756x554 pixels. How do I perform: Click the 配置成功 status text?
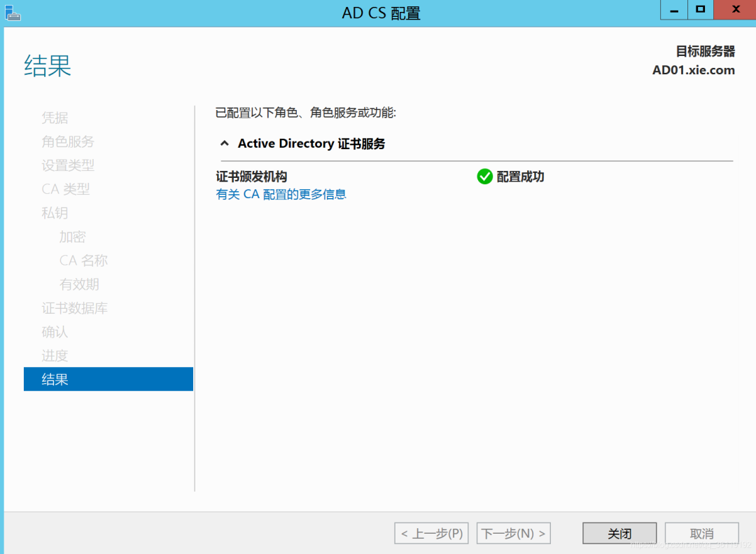click(x=520, y=176)
